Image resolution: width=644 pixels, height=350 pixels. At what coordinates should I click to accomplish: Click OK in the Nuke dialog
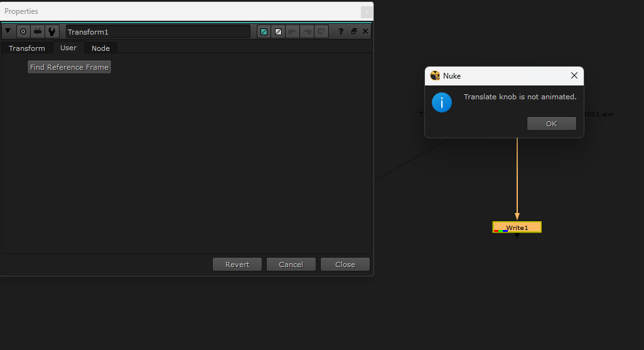(551, 124)
